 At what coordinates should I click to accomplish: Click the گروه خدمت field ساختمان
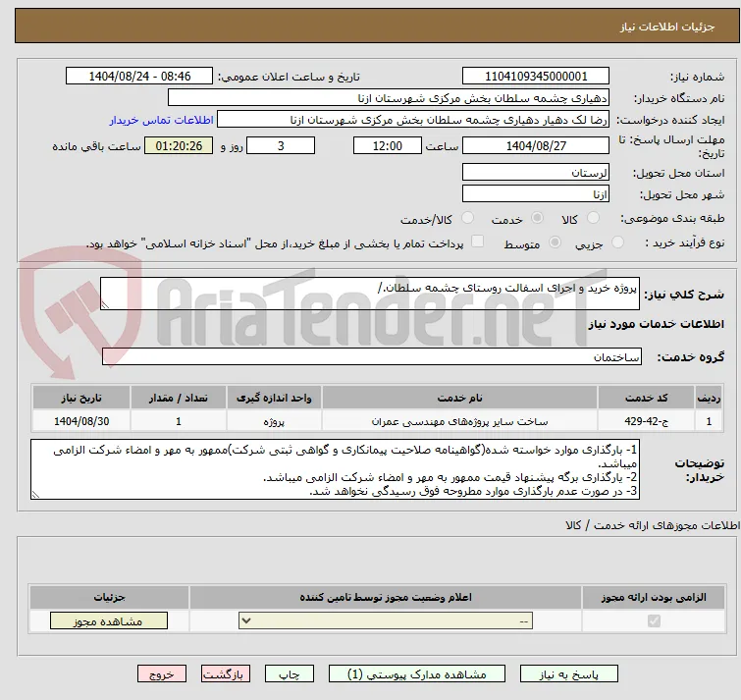(x=372, y=356)
